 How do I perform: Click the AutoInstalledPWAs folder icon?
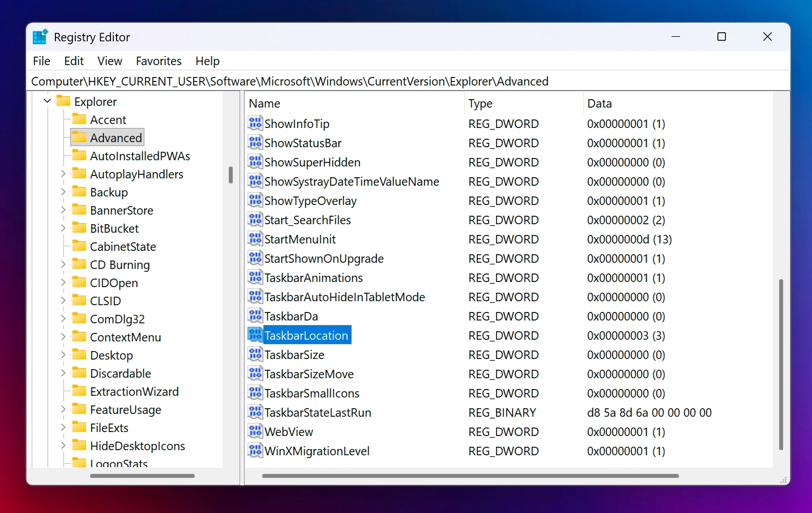click(x=80, y=155)
